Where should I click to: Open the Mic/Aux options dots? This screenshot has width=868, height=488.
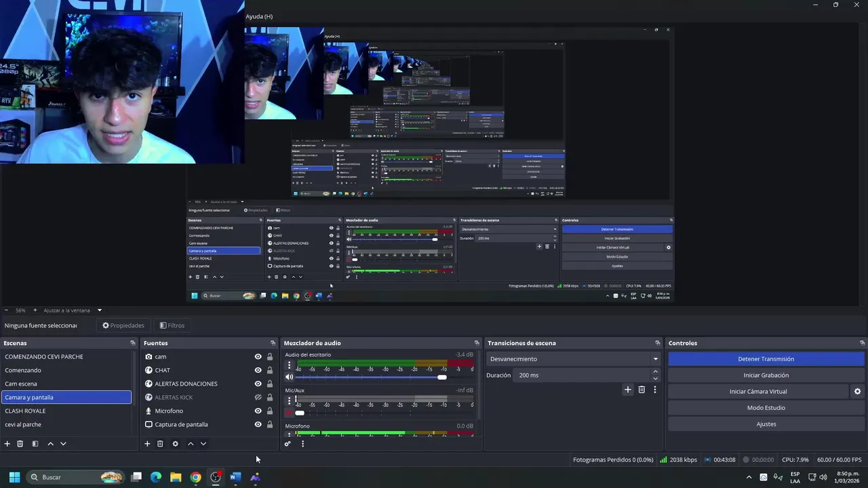(290, 401)
